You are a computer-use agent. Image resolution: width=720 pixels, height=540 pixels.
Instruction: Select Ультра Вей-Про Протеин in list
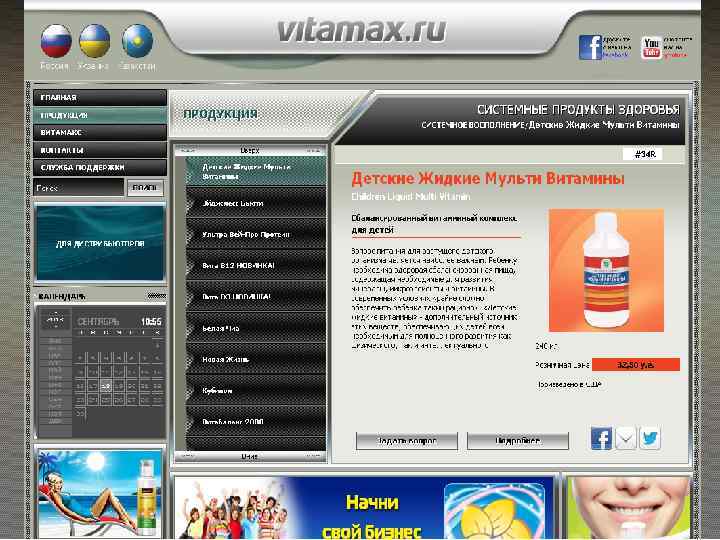255,234
